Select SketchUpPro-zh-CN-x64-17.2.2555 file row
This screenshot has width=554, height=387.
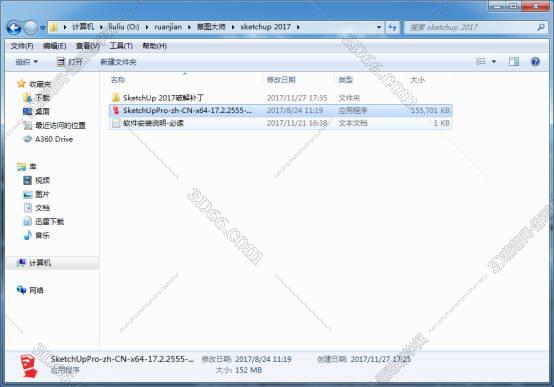click(281, 111)
